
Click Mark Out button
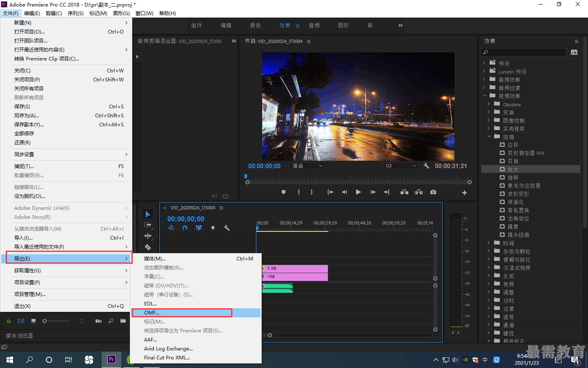312,192
